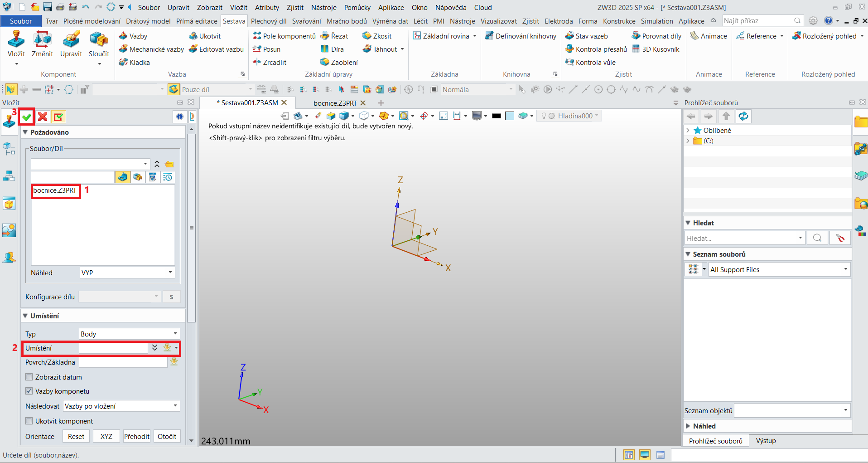Click the red X cancel icon
The height and width of the screenshot is (463, 868).
pos(43,117)
